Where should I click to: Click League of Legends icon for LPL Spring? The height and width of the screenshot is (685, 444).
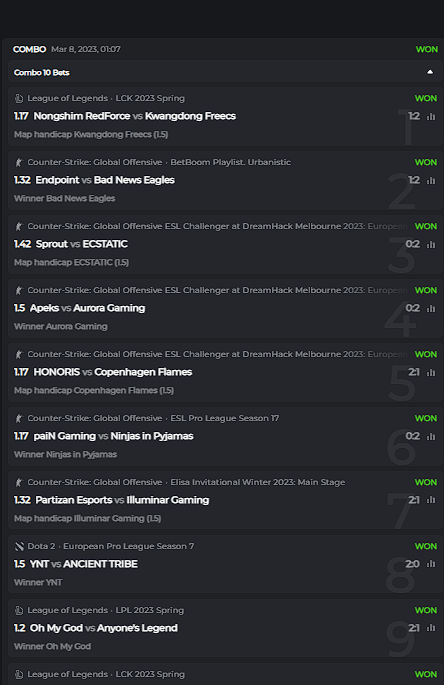[x=19, y=610]
